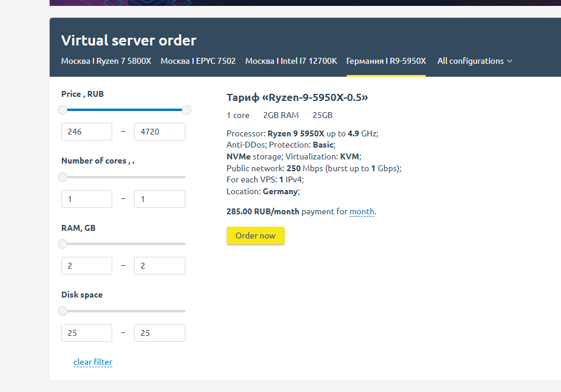Click the All configurations chevron arrow

coord(510,61)
